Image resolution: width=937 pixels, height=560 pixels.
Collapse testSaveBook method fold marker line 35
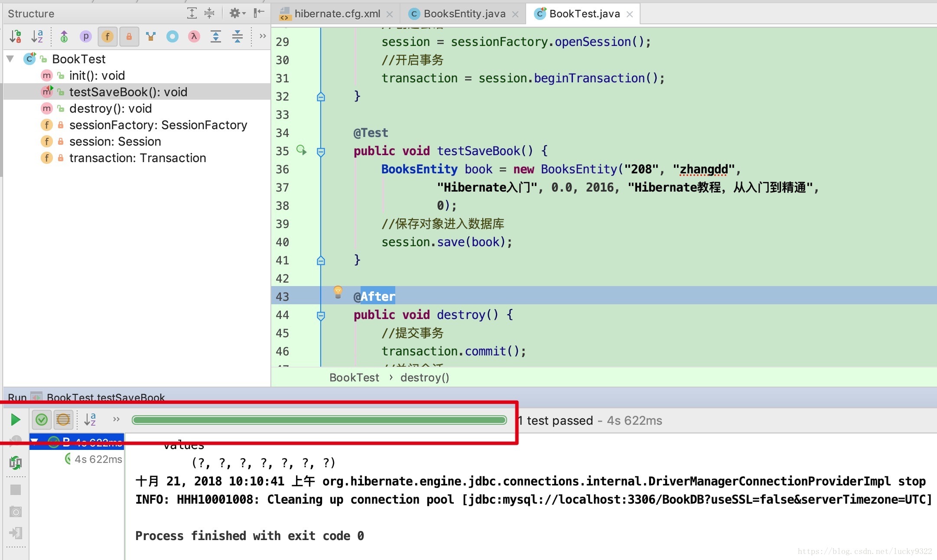[x=321, y=152]
